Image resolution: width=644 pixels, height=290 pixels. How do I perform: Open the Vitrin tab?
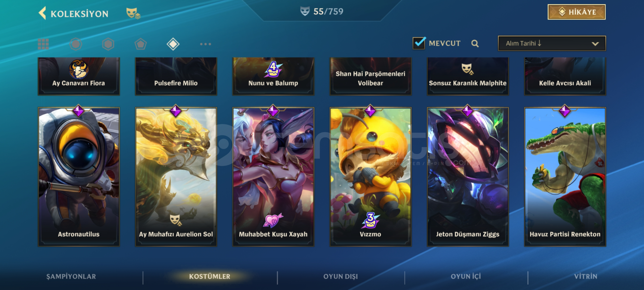pos(586,277)
